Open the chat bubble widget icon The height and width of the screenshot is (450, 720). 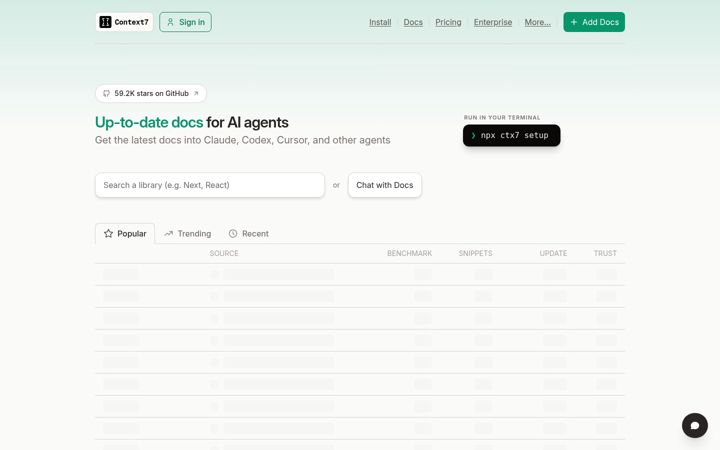click(x=695, y=425)
